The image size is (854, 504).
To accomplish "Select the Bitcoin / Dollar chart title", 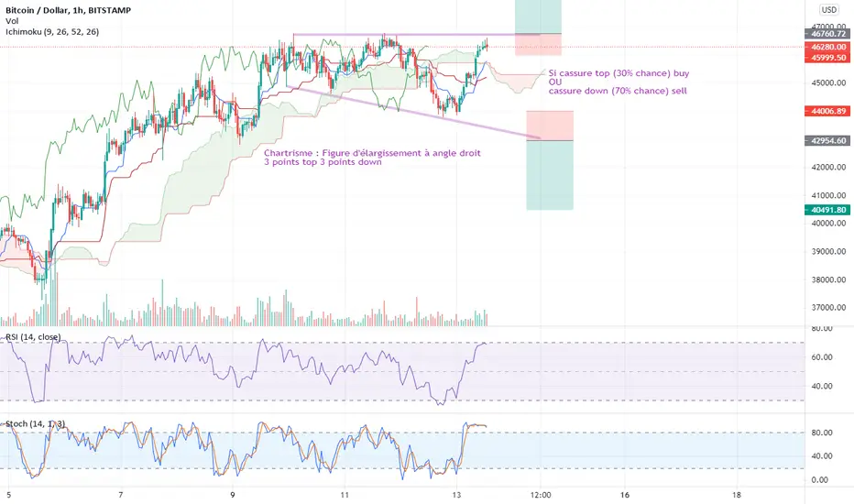I will point(68,10).
